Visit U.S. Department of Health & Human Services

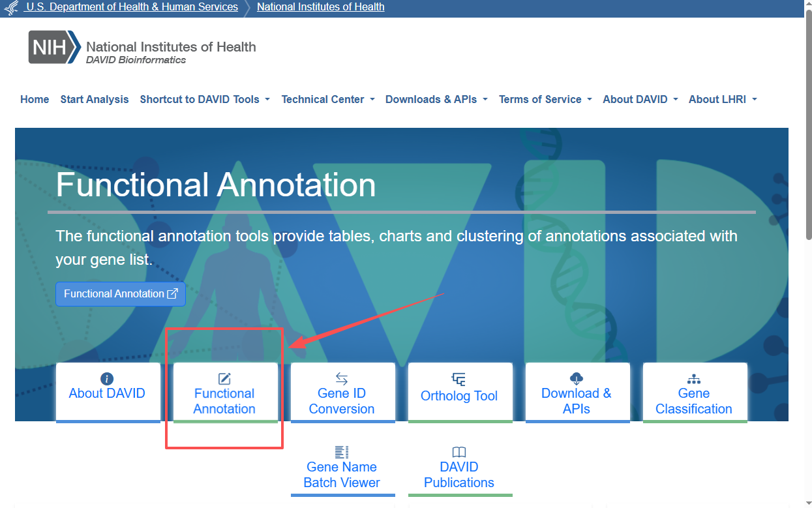pyautogui.click(x=132, y=7)
